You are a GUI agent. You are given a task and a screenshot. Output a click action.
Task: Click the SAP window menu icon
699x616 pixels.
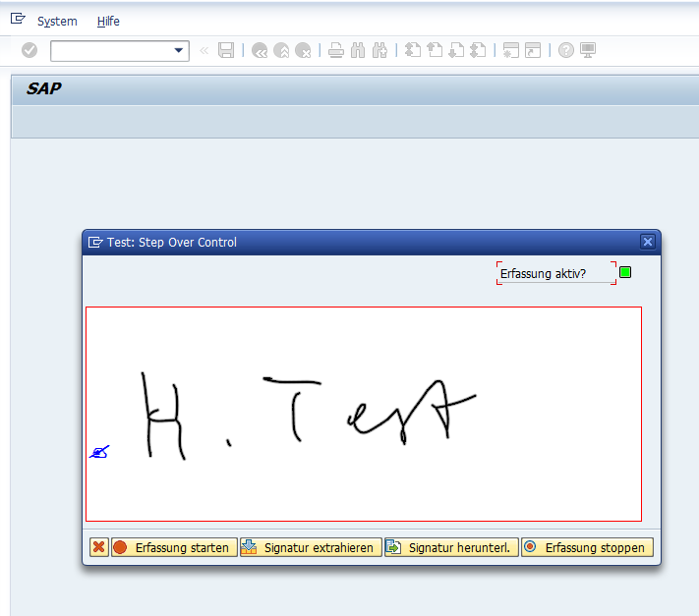coord(18,19)
